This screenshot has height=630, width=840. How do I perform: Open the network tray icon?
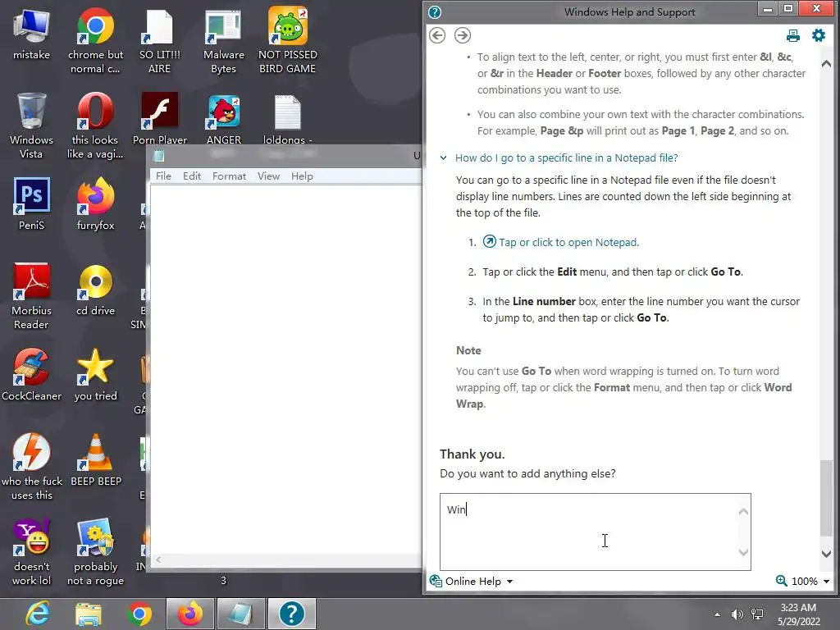(x=757, y=614)
